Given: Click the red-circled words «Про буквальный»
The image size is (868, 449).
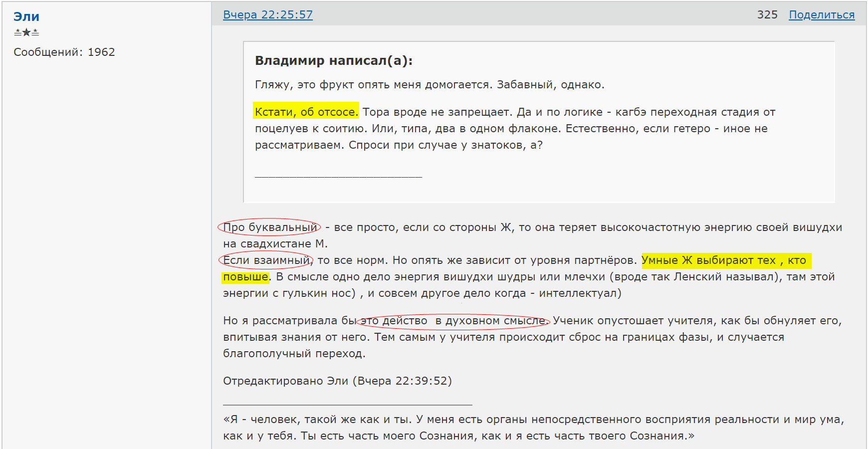Looking at the screenshot, I should 269,226.
